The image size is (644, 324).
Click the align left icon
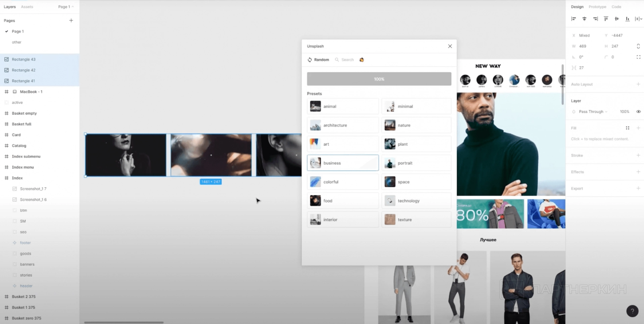pos(574,19)
